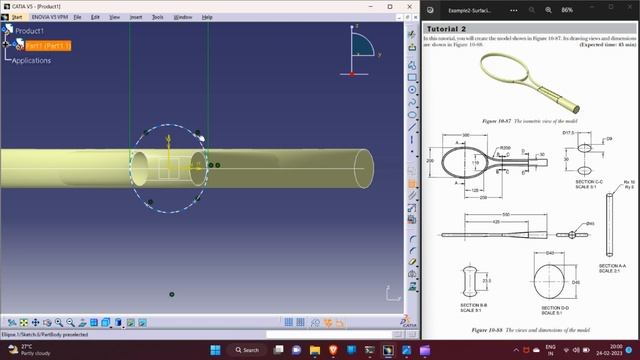The height and width of the screenshot is (360, 640).
Task: Open the Window menu
Action: click(x=183, y=17)
